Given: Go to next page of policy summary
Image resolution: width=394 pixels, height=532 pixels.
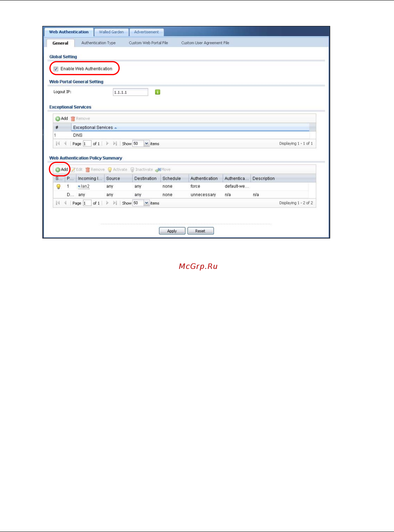Looking at the screenshot, I should click(x=107, y=203).
